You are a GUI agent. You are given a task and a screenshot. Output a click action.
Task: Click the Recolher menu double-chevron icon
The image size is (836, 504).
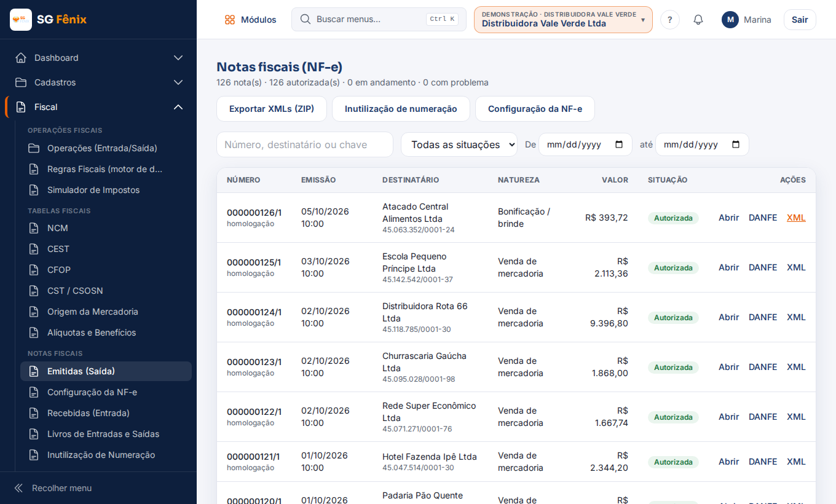coord(18,488)
